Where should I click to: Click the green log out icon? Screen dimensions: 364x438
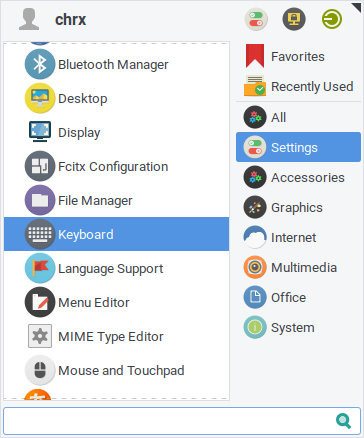coord(332,19)
